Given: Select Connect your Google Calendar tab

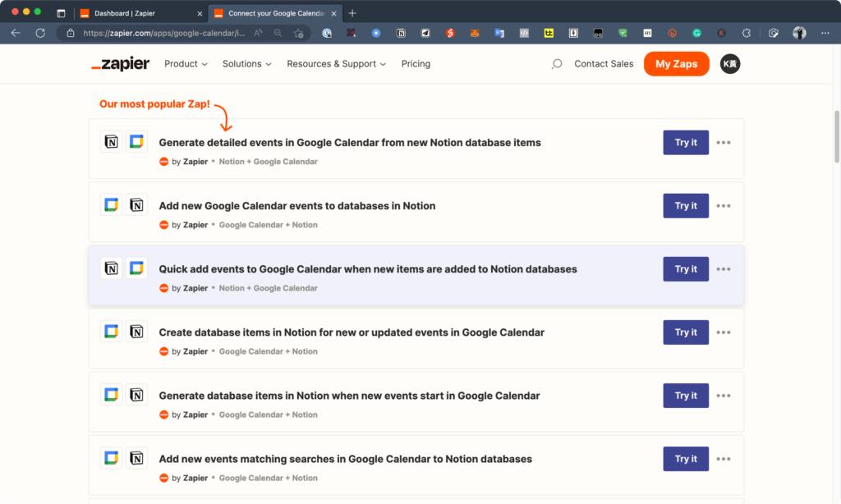Looking at the screenshot, I should coord(274,13).
